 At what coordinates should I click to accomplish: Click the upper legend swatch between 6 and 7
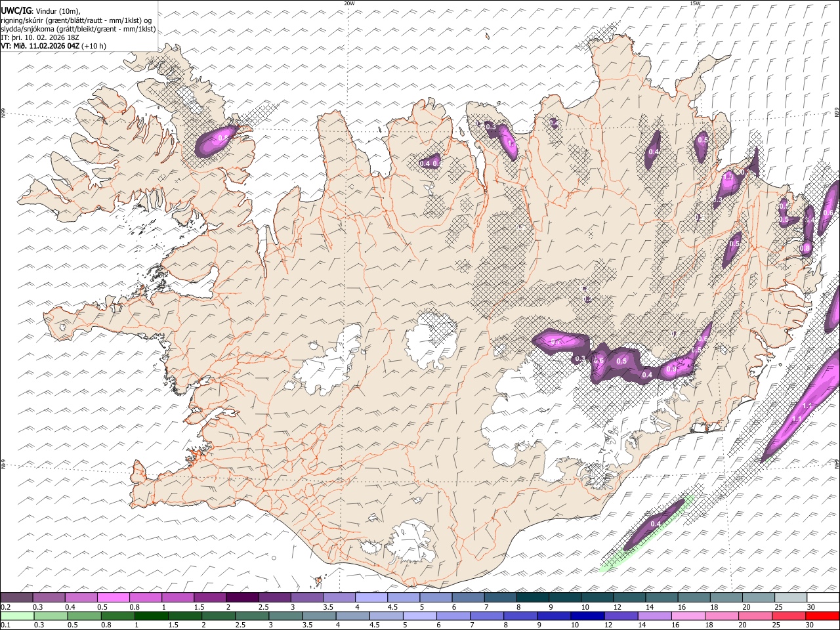pyautogui.click(x=468, y=598)
